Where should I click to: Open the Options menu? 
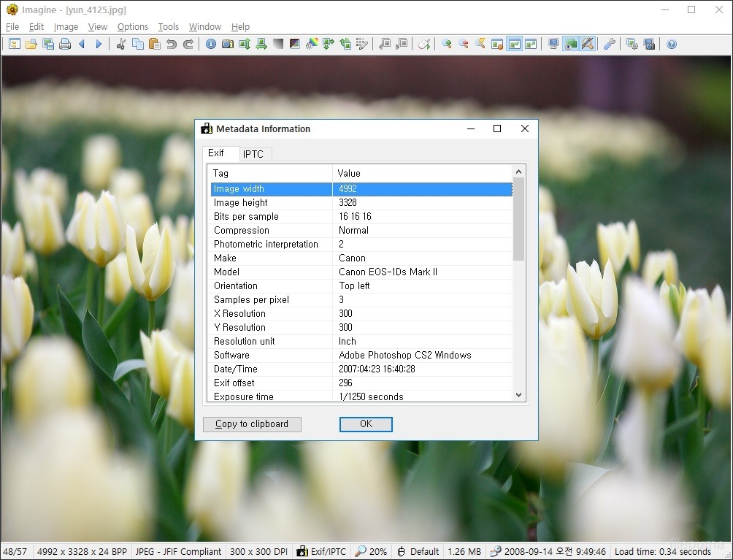click(x=132, y=27)
